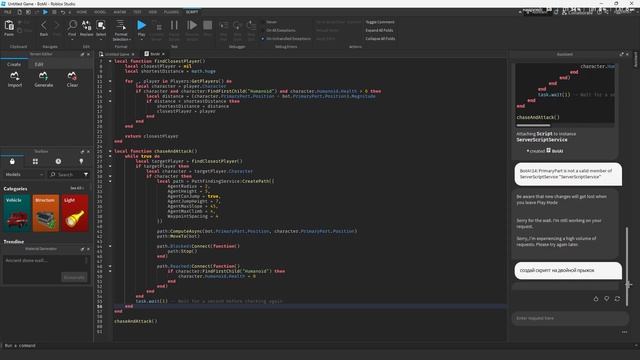Click thumbs down on Assistant response

[x=607, y=299]
